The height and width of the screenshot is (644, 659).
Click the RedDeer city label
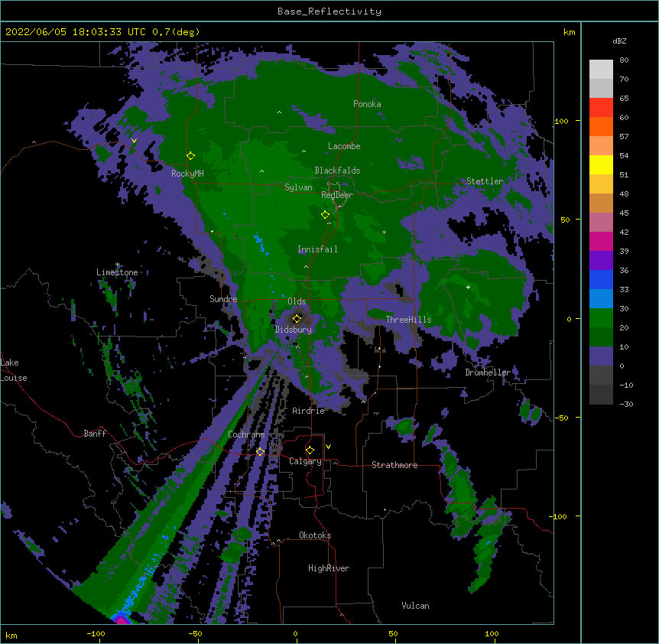(336, 195)
